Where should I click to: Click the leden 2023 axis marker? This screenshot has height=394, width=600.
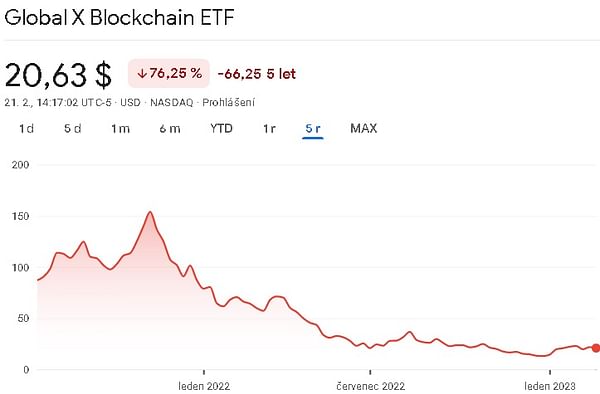tap(550, 386)
